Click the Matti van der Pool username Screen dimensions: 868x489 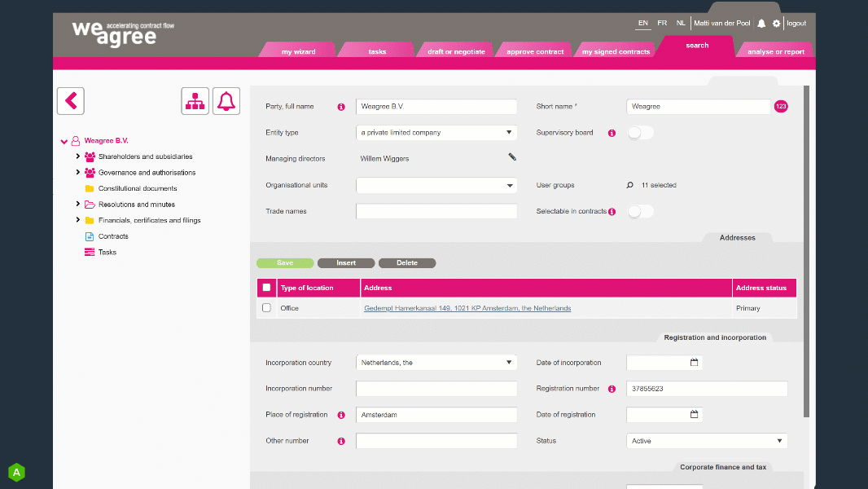[x=722, y=24]
